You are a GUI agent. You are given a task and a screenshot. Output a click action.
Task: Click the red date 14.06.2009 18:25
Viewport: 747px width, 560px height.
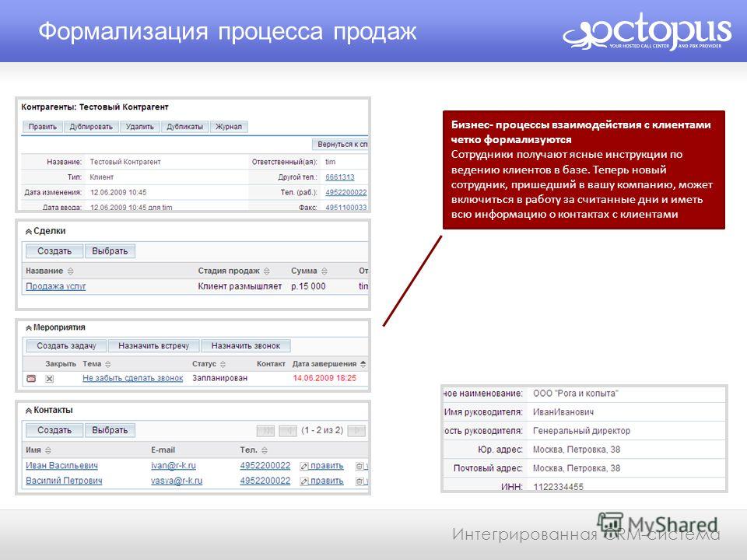tap(324, 378)
